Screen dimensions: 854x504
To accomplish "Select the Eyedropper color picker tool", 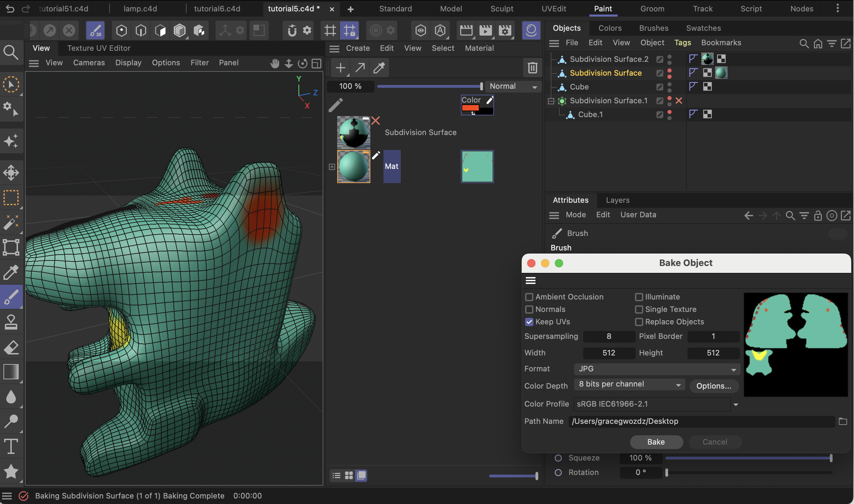I will coord(11,272).
